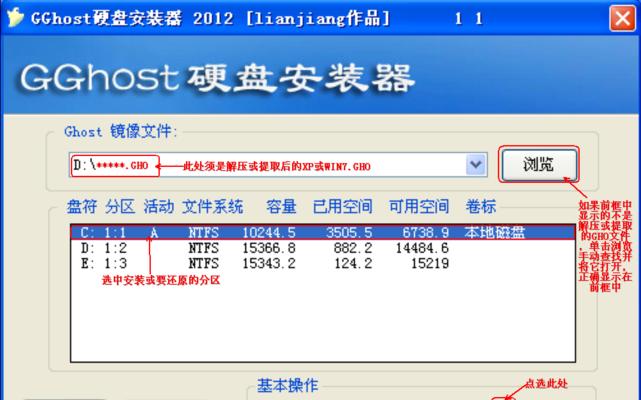The width and height of the screenshot is (641, 400).
Task: Click the 分区 column header
Action: click(120, 207)
